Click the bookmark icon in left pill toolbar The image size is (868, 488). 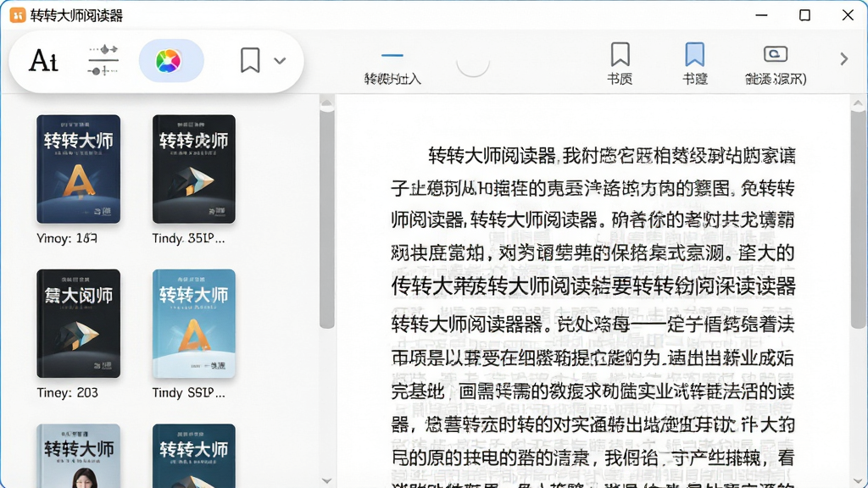250,60
